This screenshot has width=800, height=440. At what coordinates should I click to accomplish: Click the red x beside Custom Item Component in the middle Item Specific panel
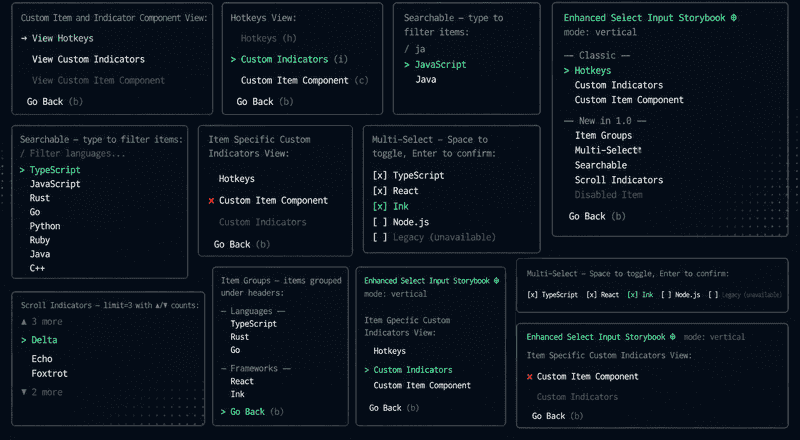(211, 201)
